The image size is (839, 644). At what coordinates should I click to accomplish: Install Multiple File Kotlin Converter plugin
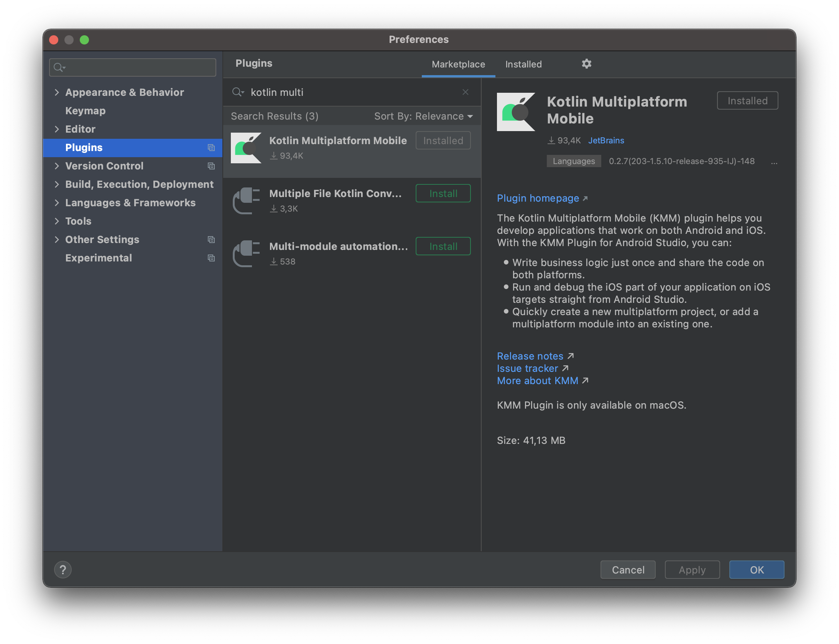click(443, 194)
